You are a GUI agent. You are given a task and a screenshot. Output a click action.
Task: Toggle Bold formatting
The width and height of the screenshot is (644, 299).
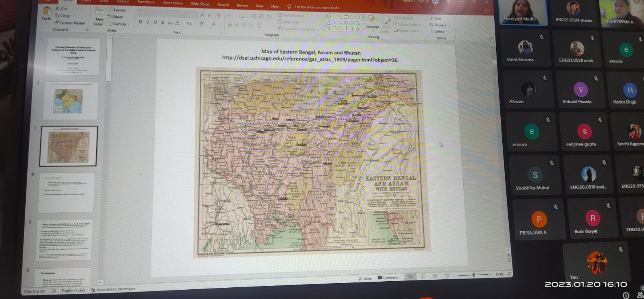(x=140, y=22)
